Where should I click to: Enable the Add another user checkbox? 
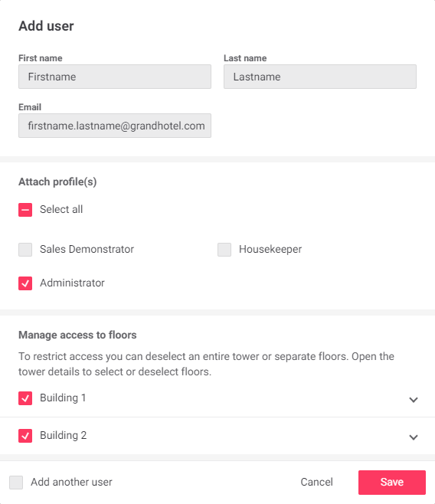click(x=16, y=483)
